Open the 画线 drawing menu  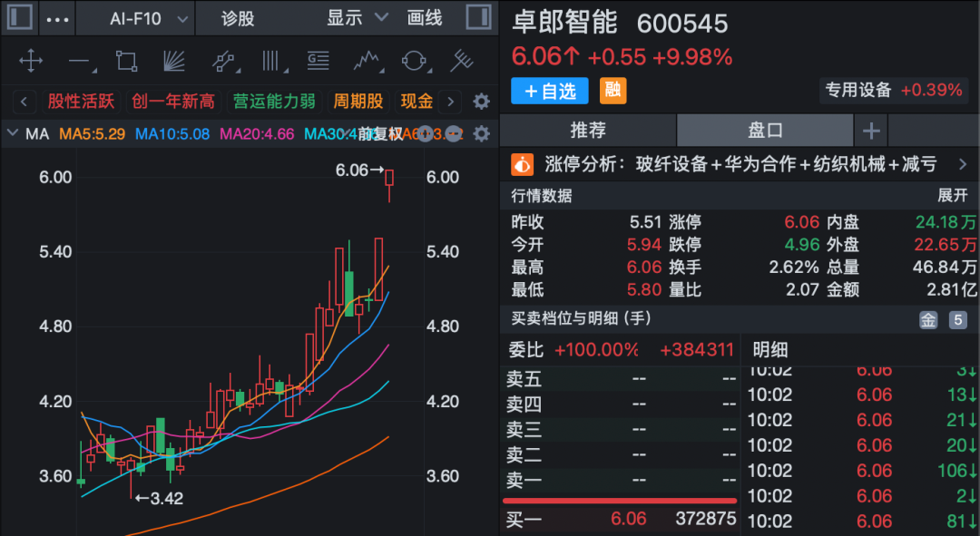425,18
